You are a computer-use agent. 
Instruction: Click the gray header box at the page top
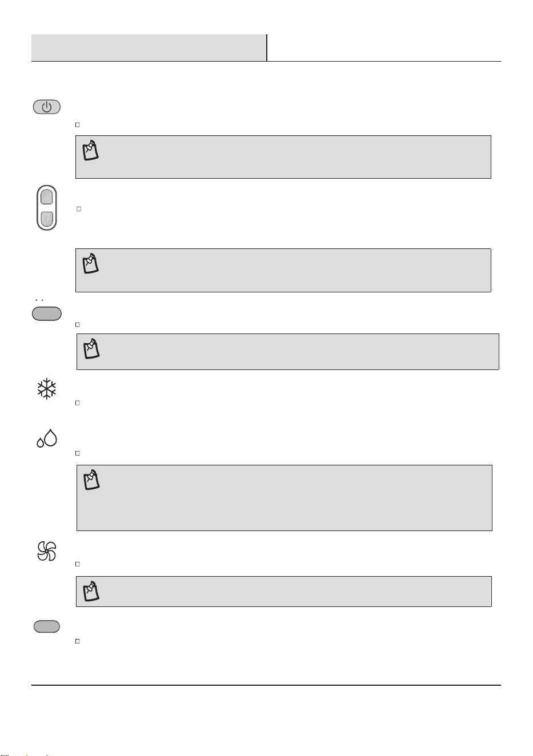(149, 48)
